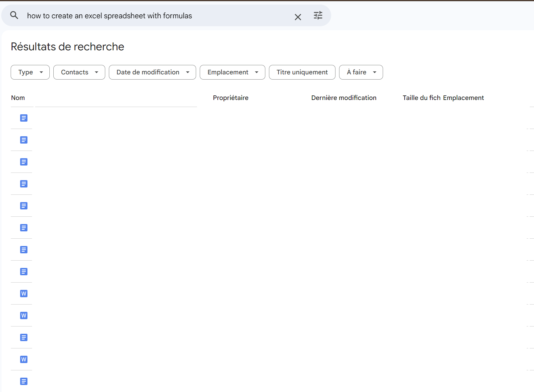Viewport: 534px width, 392px height.
Task: Open the last Google Docs icon at the bottom
Action: click(x=23, y=381)
